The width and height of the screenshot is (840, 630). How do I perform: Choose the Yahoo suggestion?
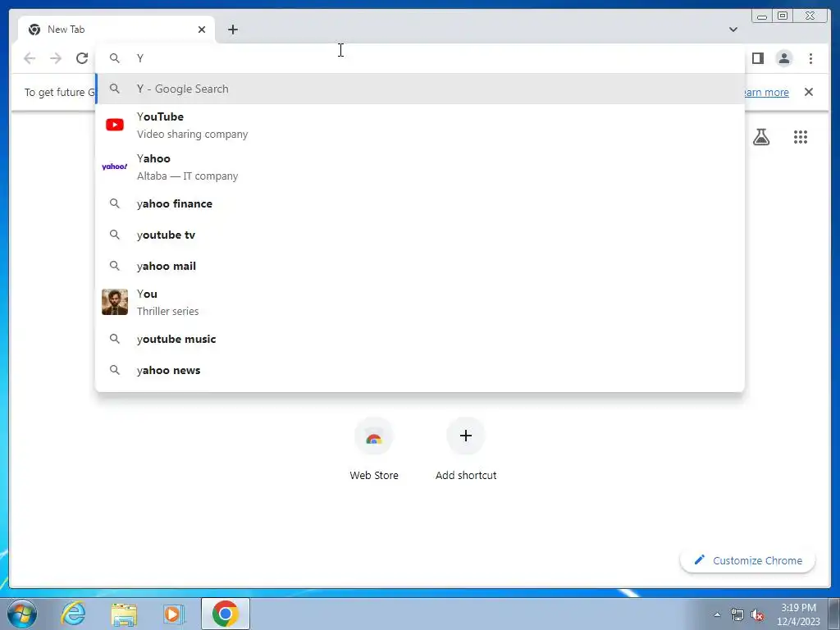(x=420, y=167)
